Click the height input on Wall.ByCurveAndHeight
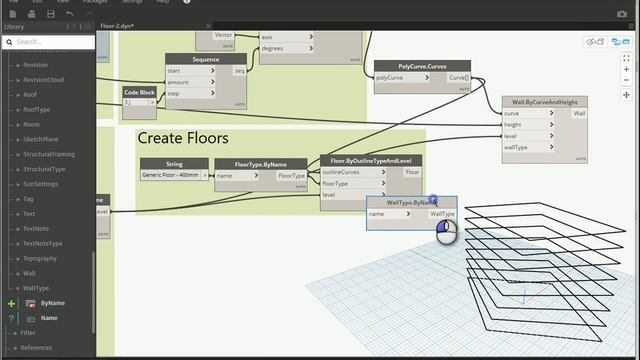The width and height of the screenshot is (640, 360). pyautogui.click(x=529, y=124)
